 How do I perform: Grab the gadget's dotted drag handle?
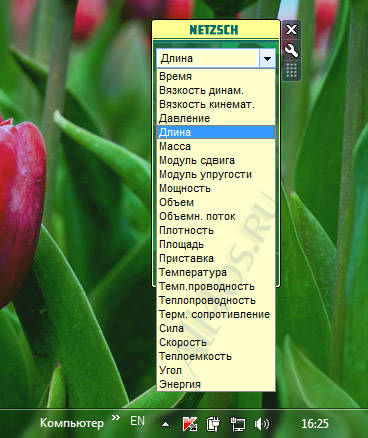click(291, 70)
